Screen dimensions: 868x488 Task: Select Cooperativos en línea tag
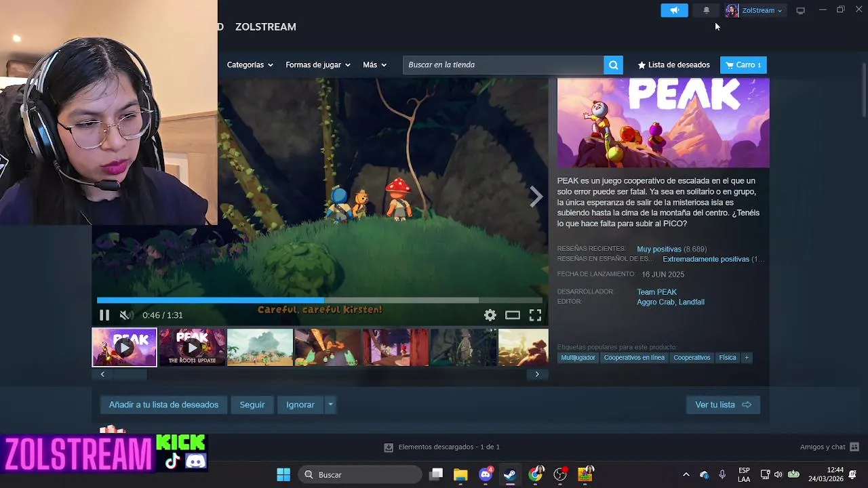point(634,357)
